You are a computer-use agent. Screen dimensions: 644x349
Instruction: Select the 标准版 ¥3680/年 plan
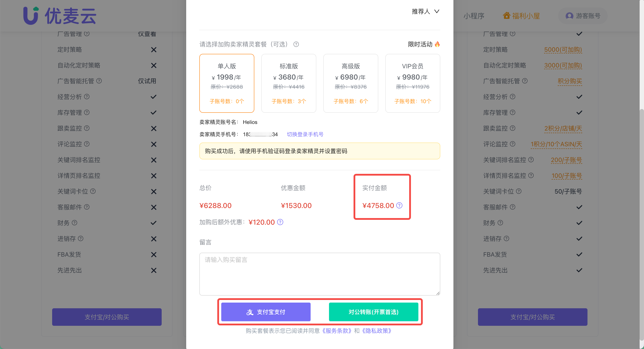pos(288,83)
